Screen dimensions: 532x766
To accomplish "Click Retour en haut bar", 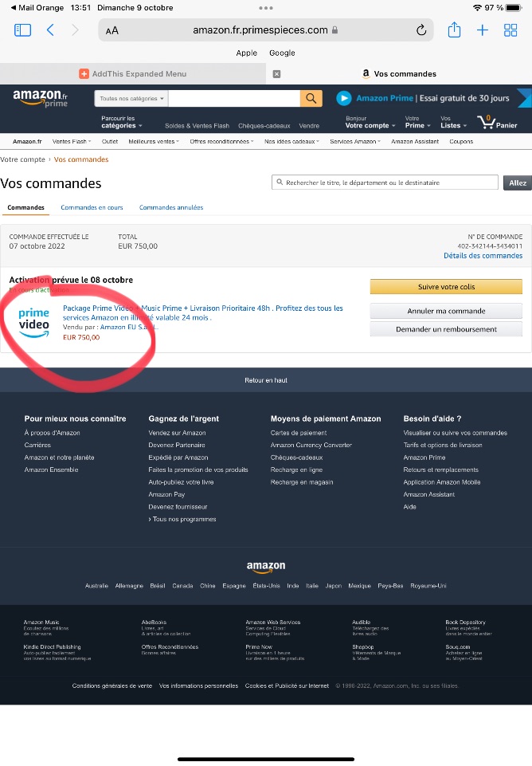I will tap(266, 380).
